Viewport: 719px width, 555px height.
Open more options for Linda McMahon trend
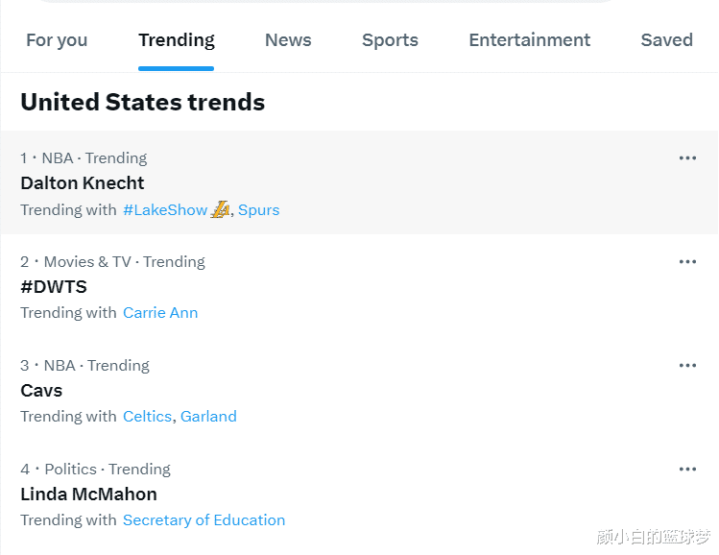(687, 469)
